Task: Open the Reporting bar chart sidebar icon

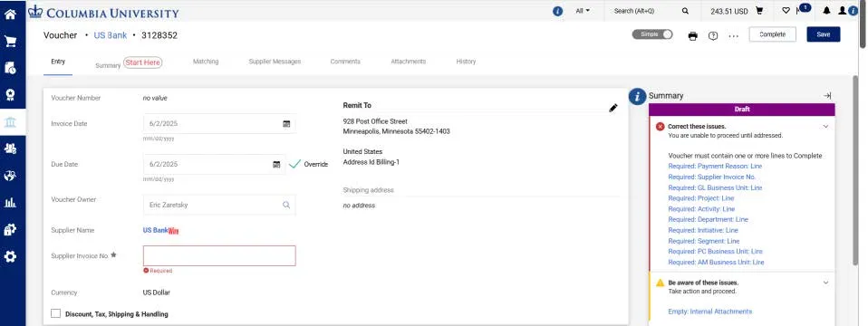Action: [10, 203]
